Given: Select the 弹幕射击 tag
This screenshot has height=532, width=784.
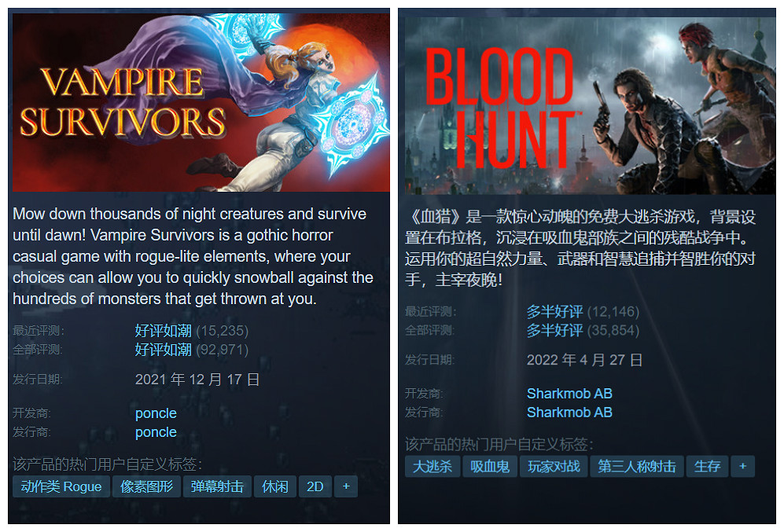Looking at the screenshot, I should 217,486.
